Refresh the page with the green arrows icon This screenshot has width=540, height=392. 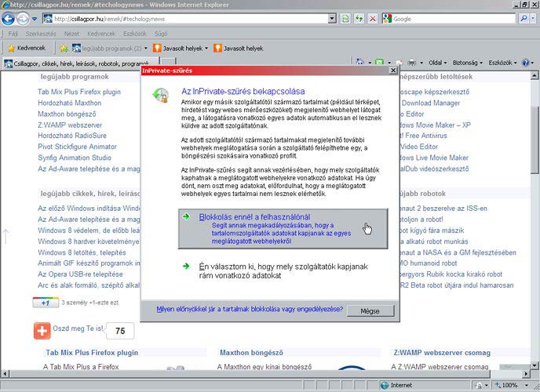click(x=359, y=19)
